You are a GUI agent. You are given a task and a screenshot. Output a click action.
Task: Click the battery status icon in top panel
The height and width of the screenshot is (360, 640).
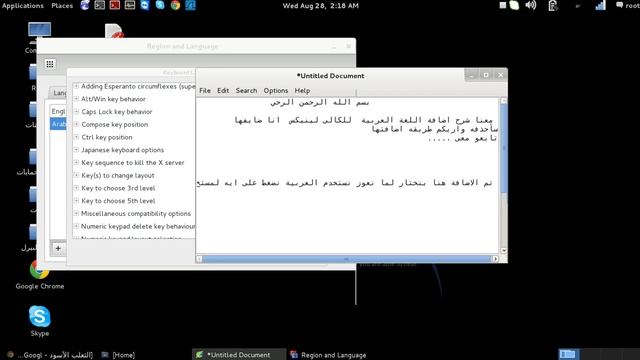coord(553,5)
